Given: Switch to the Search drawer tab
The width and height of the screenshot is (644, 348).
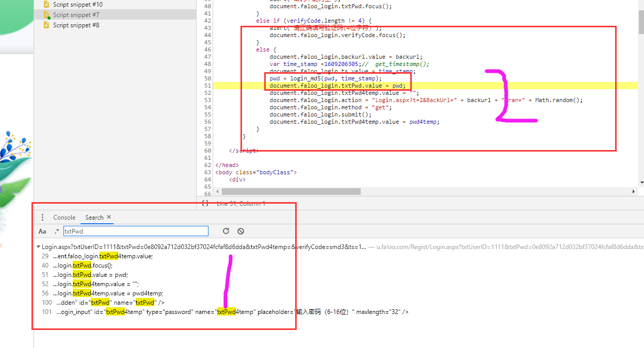Looking at the screenshot, I should [x=94, y=218].
